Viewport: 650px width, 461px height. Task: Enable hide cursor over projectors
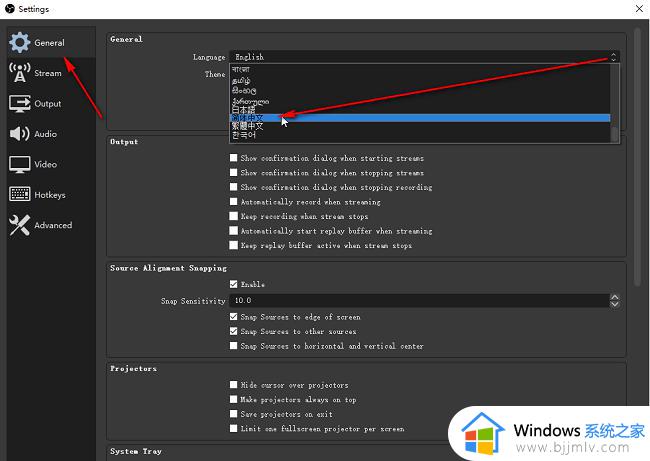(x=233, y=385)
